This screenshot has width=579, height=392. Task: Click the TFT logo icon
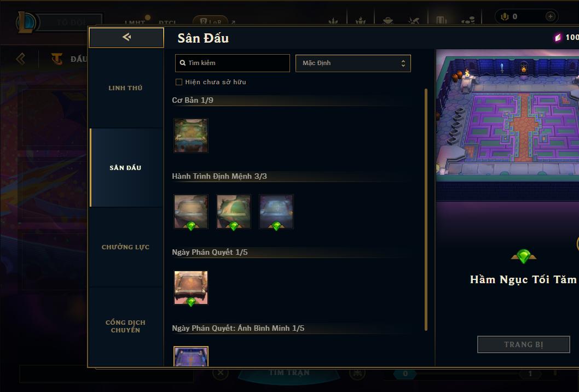[56, 58]
